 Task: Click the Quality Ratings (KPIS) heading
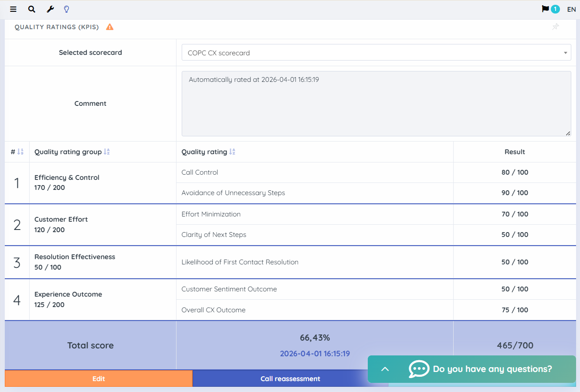(x=57, y=27)
